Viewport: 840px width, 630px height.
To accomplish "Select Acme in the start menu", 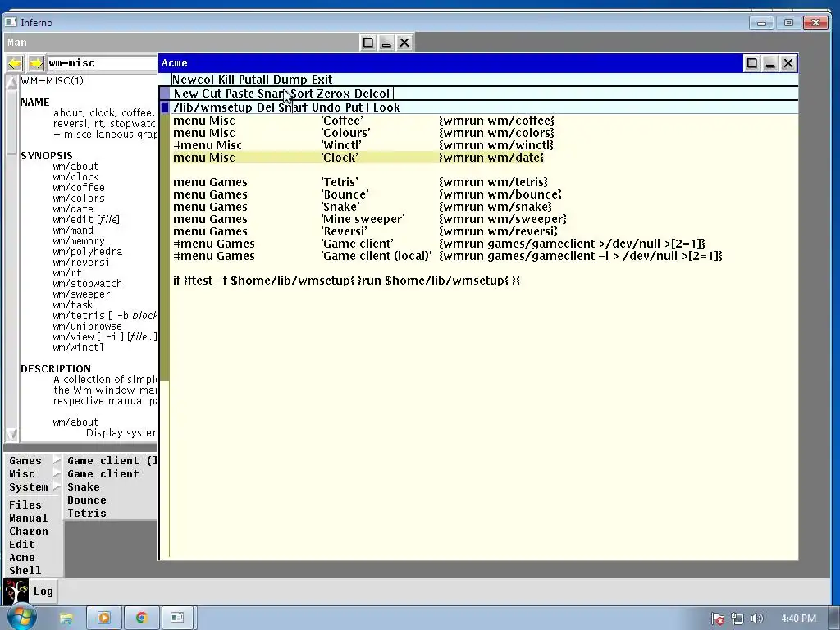I will point(34,557).
